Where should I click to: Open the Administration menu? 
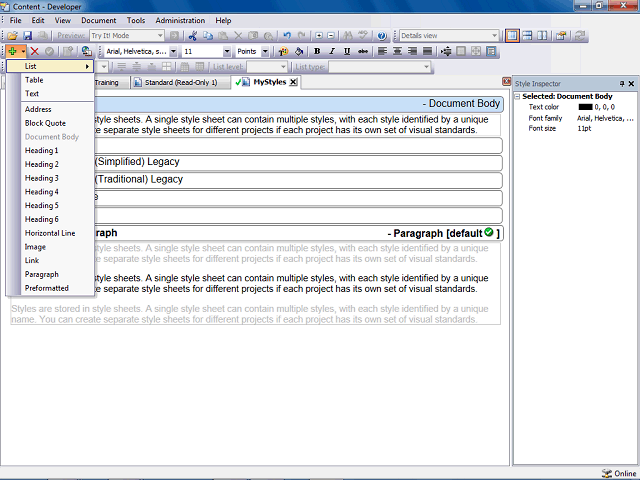click(x=180, y=20)
